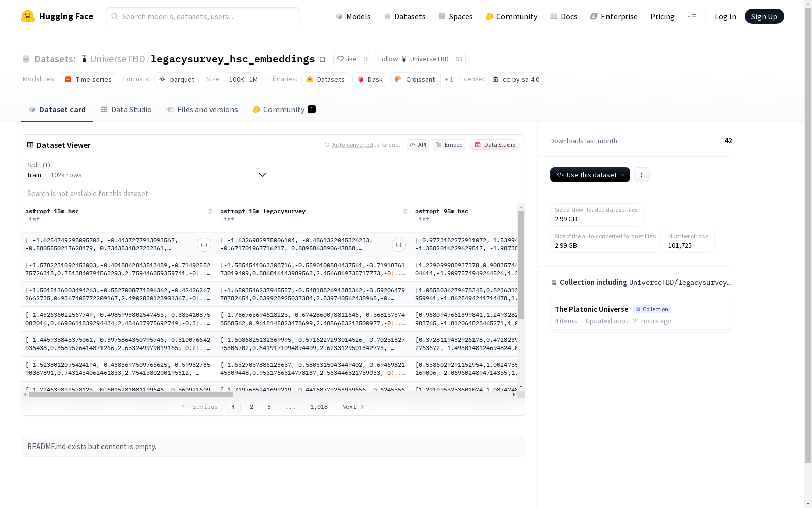812x508 pixels.
Task: Open the Community nav item
Action: [x=512, y=16]
